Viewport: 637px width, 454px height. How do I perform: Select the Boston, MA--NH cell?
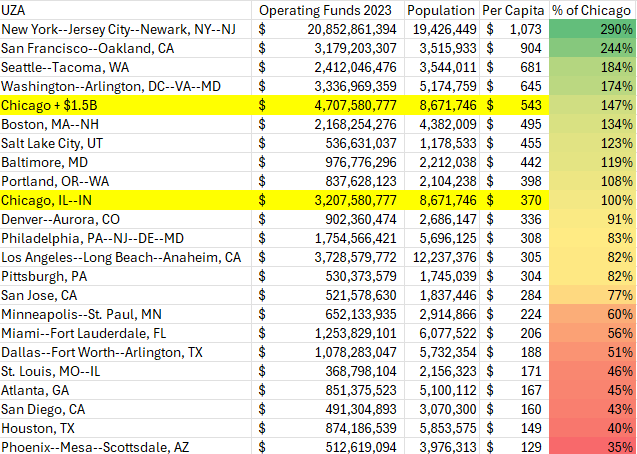click(126, 124)
